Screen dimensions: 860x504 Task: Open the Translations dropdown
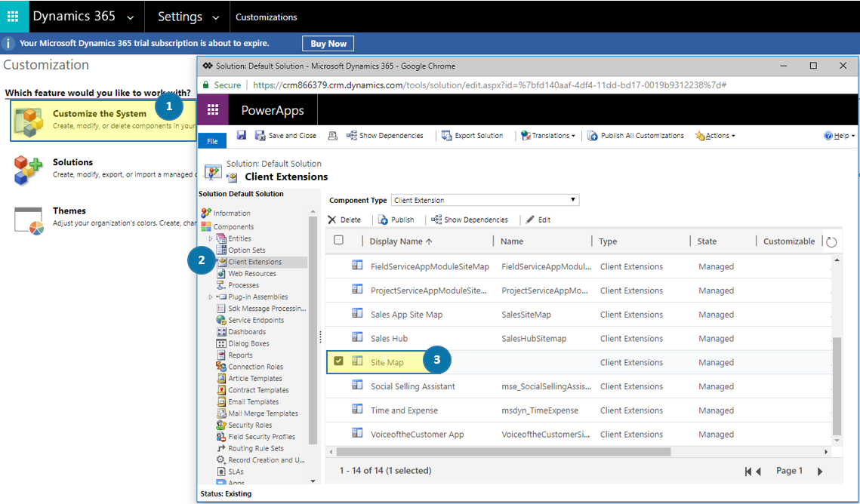pyautogui.click(x=548, y=135)
